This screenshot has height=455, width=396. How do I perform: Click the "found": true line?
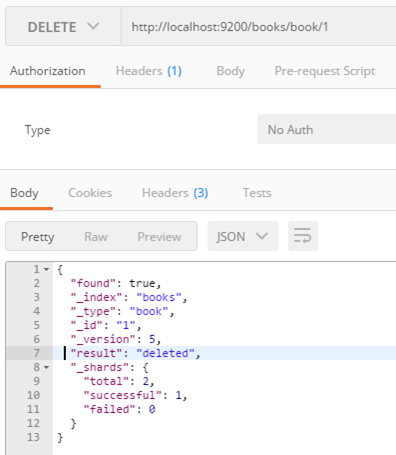[x=116, y=283]
